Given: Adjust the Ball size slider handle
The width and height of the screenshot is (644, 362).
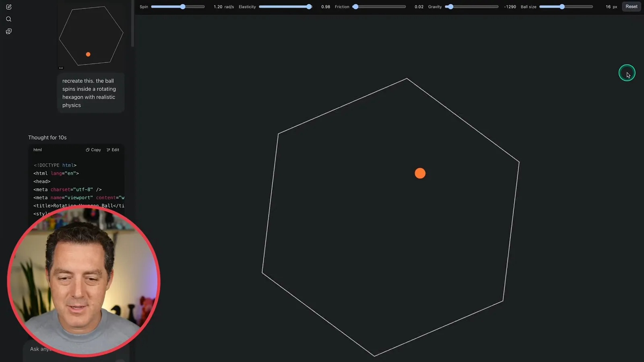Looking at the screenshot, I should tap(562, 7).
